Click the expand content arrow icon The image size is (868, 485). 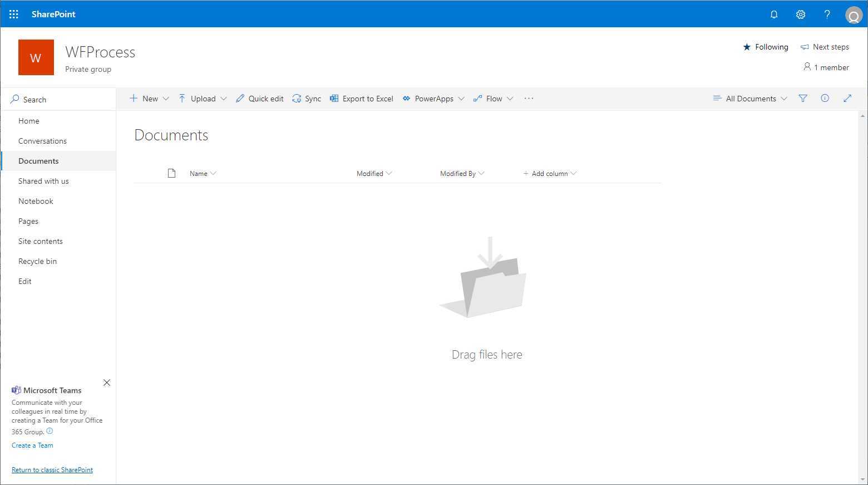click(x=847, y=99)
